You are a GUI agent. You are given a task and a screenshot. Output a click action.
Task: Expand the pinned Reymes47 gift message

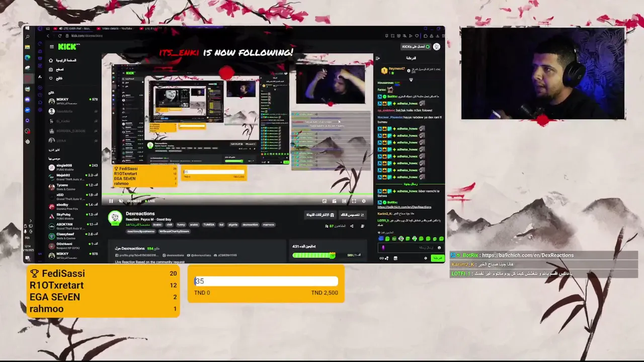pyautogui.click(x=411, y=79)
